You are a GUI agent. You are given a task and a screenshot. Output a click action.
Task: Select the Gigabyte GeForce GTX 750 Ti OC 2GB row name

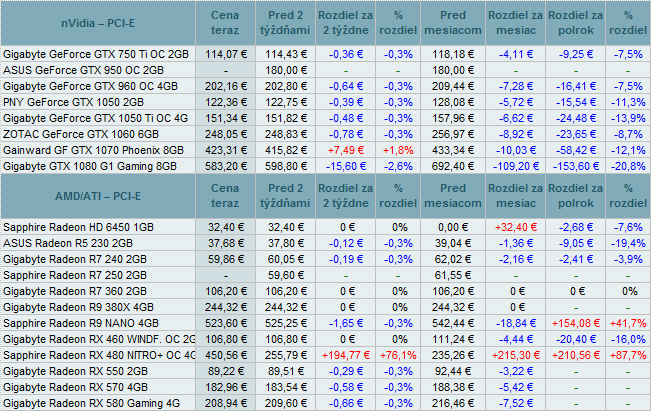click(x=96, y=54)
